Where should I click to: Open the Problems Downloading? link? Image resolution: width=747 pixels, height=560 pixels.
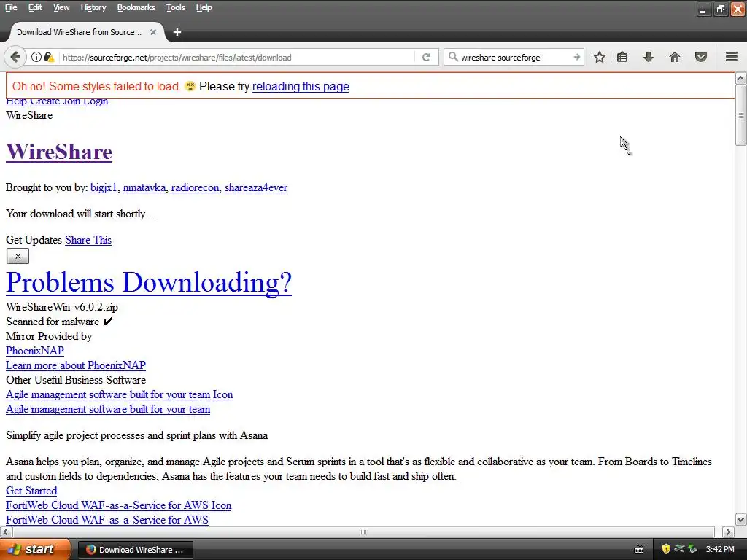tap(149, 282)
